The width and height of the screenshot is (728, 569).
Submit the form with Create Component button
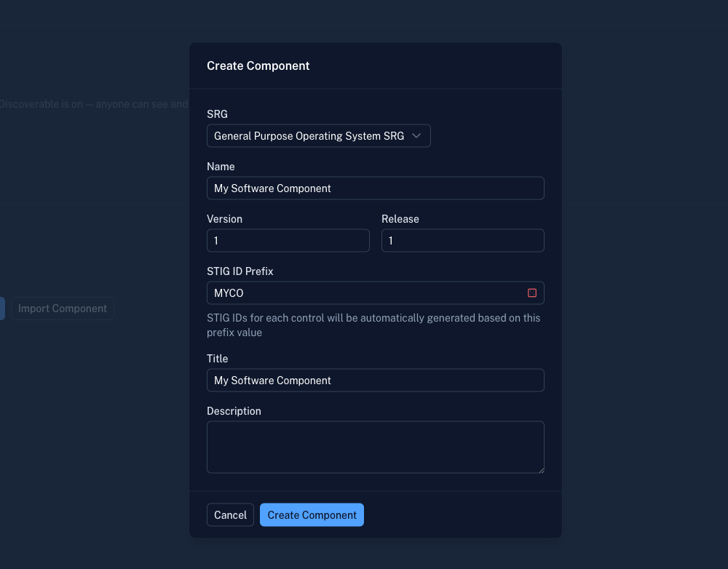tap(312, 514)
